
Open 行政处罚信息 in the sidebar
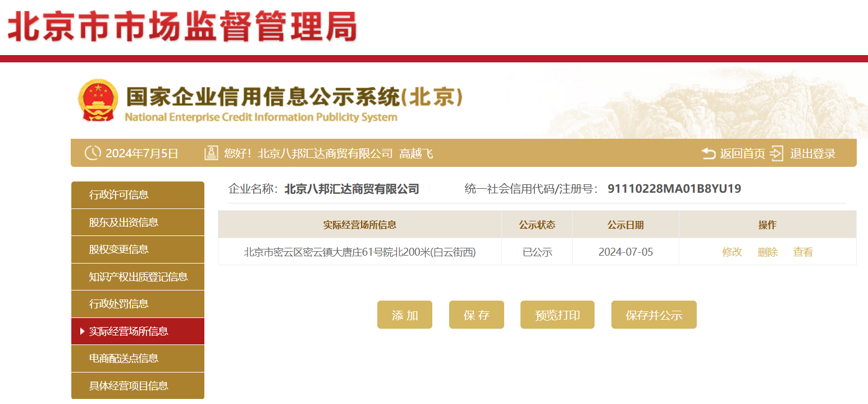point(138,304)
